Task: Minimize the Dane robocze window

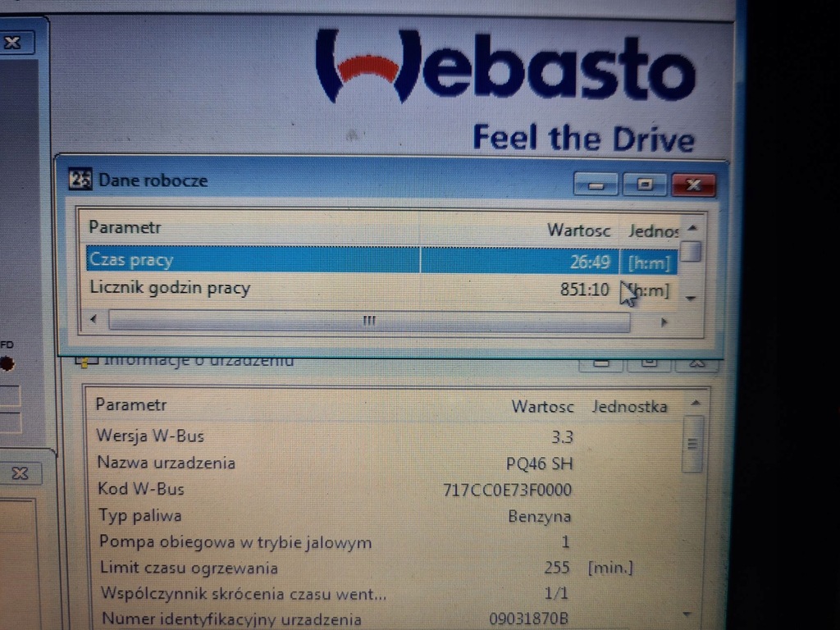Action: [596, 185]
